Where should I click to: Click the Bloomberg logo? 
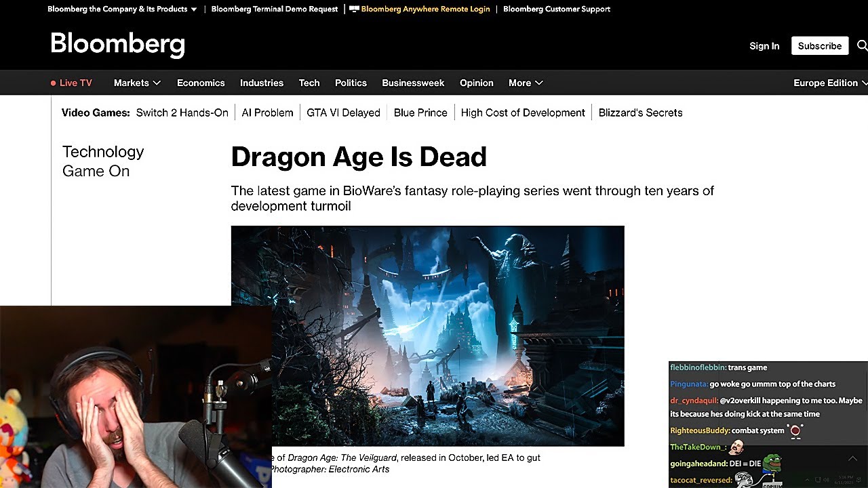point(118,44)
